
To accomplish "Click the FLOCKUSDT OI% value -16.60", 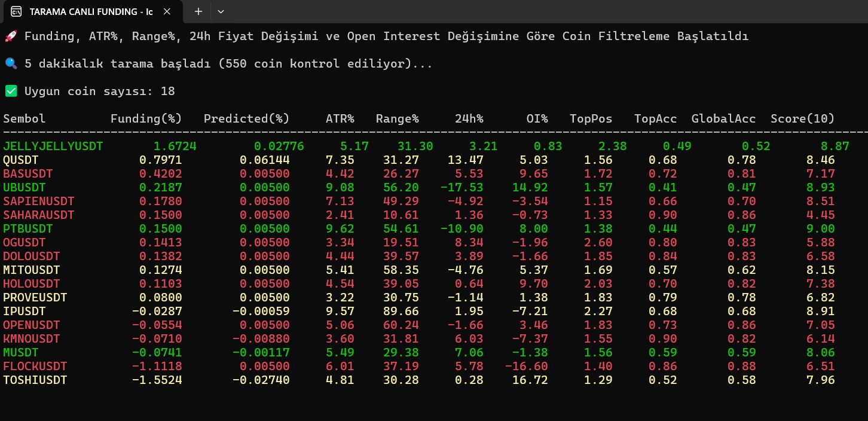I will pyautogui.click(x=526, y=366).
